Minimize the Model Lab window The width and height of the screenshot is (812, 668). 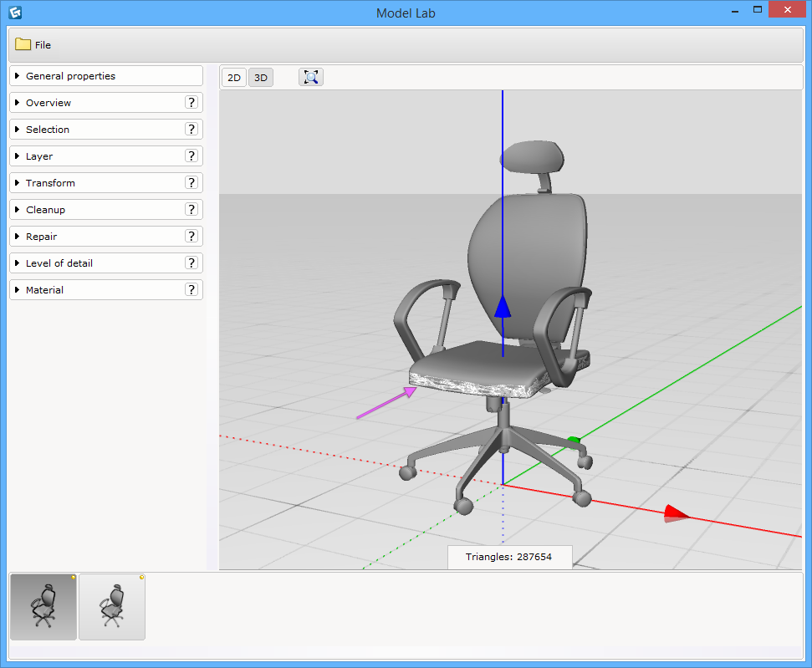[x=735, y=10]
